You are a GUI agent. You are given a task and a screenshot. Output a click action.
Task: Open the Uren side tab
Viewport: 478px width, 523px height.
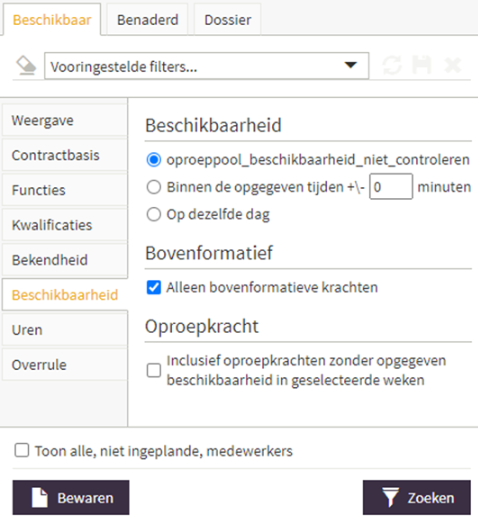(65, 330)
